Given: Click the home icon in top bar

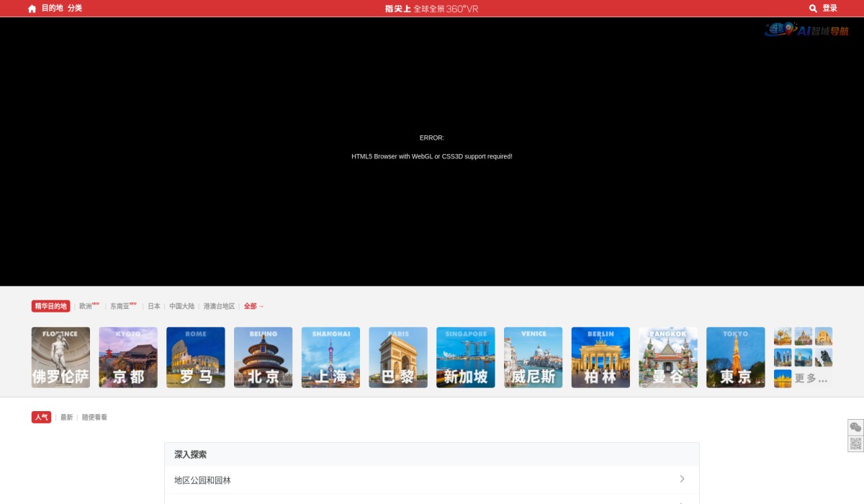Looking at the screenshot, I should (x=32, y=9).
